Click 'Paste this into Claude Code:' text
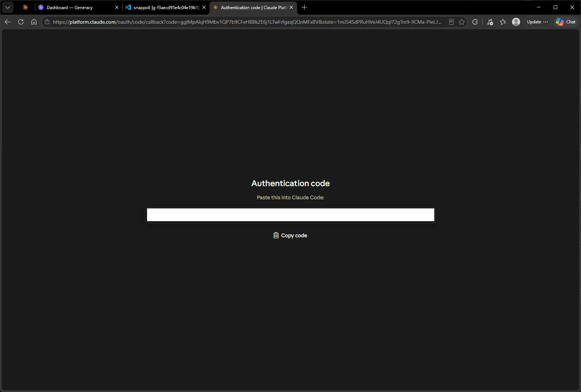 [x=290, y=197]
